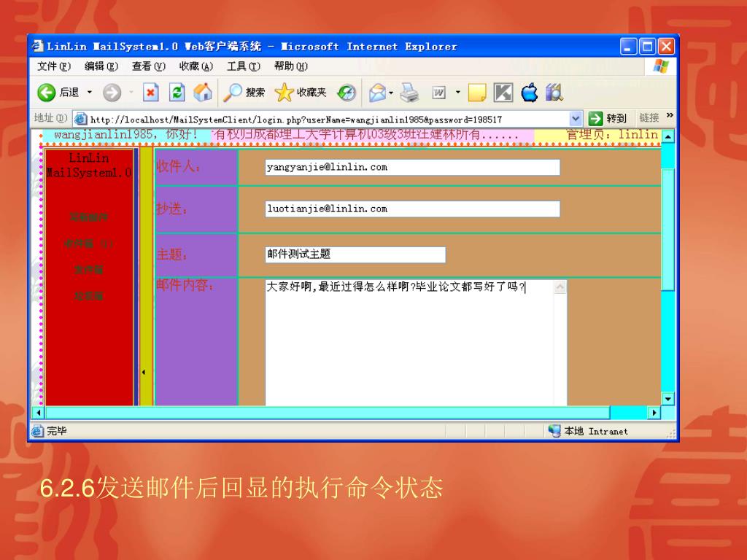747x560 pixels.
Task: Click the yellow note toolbar icon
Action: (x=477, y=93)
